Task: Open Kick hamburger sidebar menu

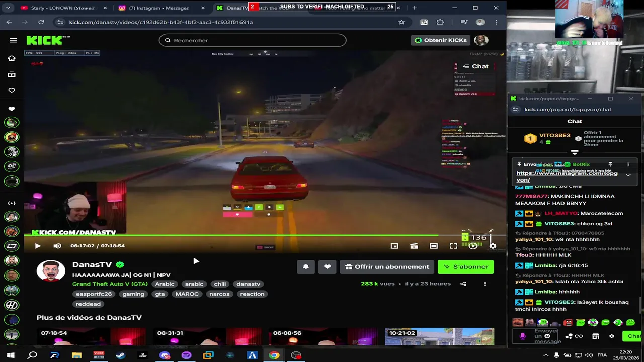Action: point(14,40)
